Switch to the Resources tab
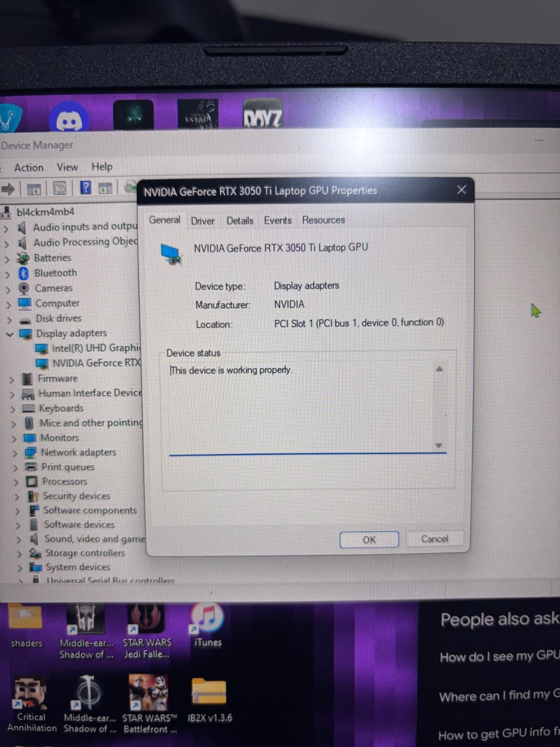Screen dimensions: 560x747 click(x=323, y=220)
